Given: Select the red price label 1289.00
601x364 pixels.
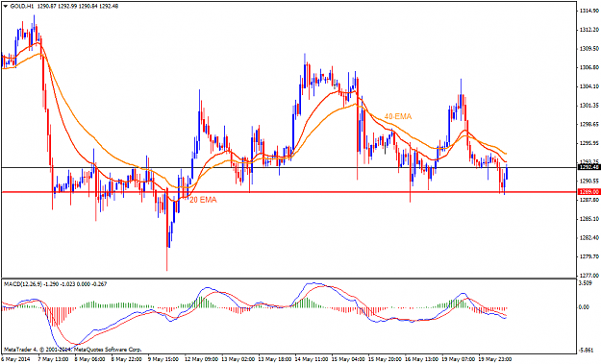Looking at the screenshot, I should click(588, 192).
